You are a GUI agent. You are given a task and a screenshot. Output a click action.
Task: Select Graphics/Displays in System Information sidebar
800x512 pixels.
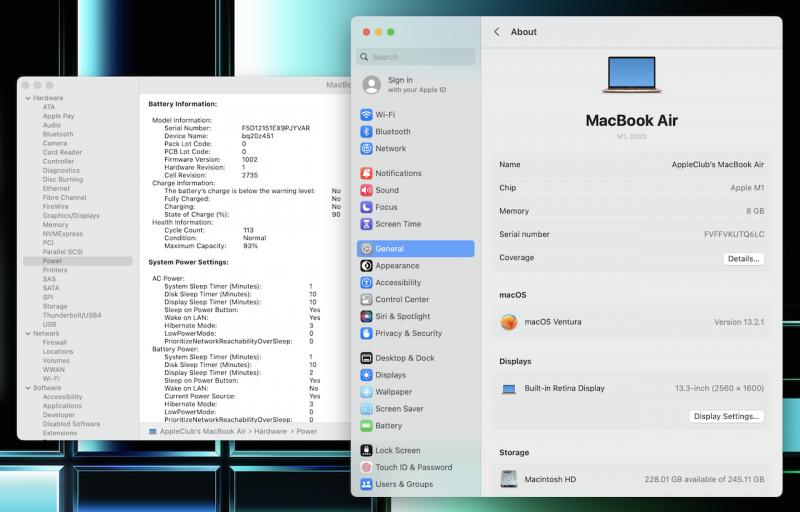[x=71, y=216]
